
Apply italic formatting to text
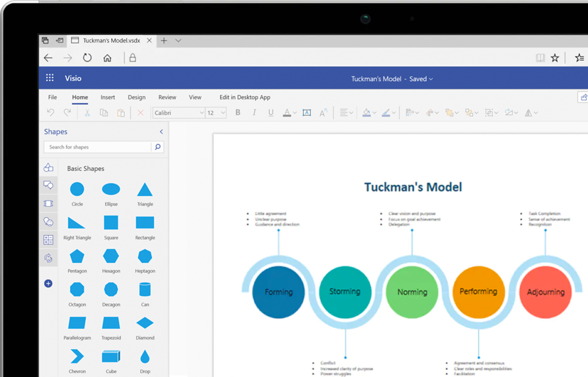254,112
